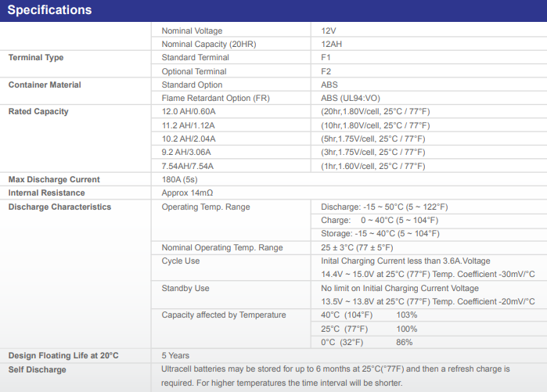
Task: Click the Standard Terminal F1 value
Action: coord(326,58)
